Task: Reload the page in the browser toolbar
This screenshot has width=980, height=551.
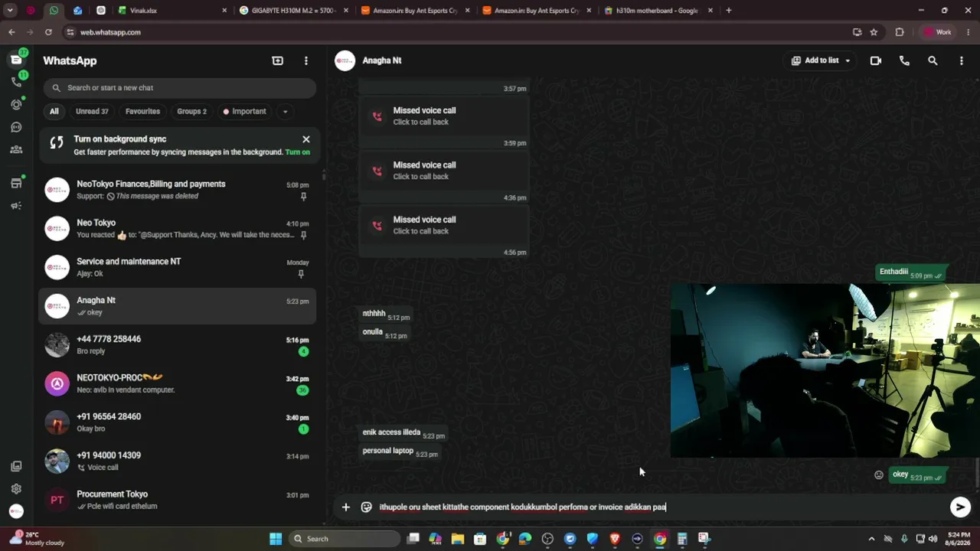Action: point(48,32)
